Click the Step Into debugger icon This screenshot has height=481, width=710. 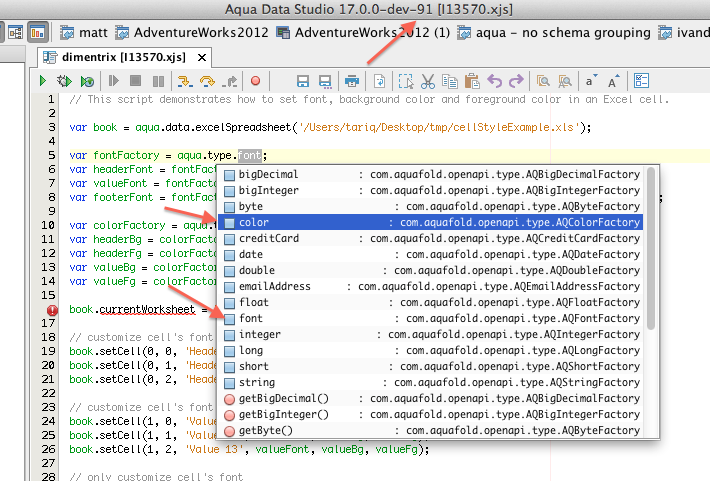[x=185, y=81]
